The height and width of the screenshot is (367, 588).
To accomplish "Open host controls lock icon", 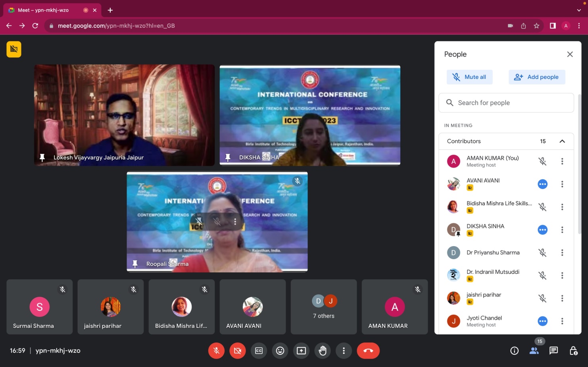I will pyautogui.click(x=573, y=351).
